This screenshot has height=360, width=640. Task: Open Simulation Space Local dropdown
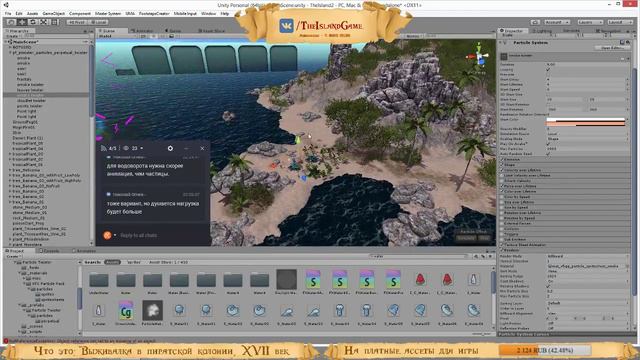pyautogui.click(x=587, y=134)
